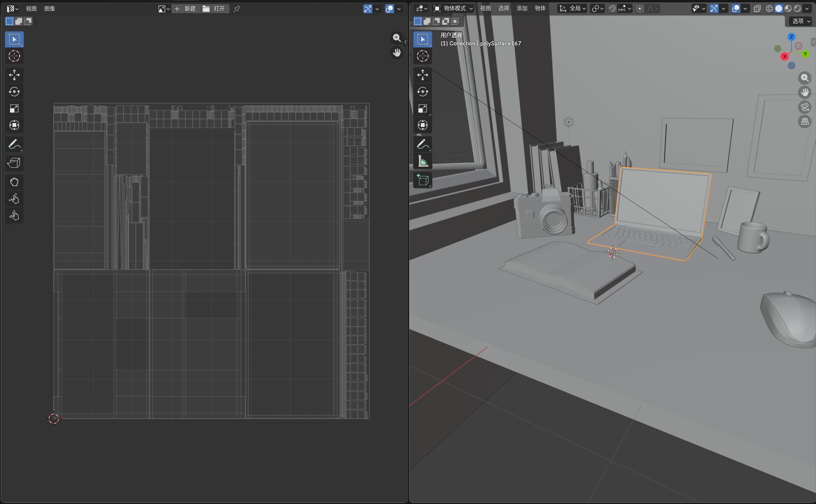Image resolution: width=816 pixels, height=504 pixels.
Task: Open the 添加 menu in 3D viewport
Action: (x=522, y=9)
